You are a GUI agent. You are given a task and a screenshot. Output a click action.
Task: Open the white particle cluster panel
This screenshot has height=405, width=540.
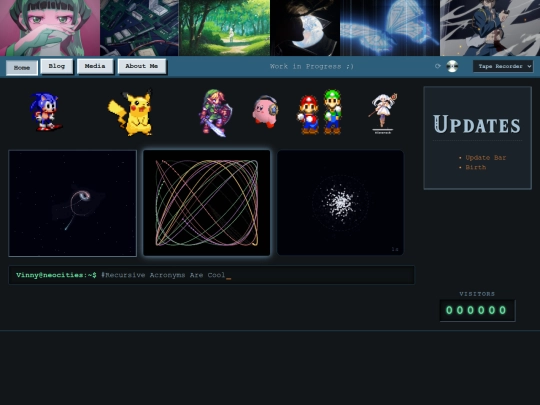coord(340,202)
